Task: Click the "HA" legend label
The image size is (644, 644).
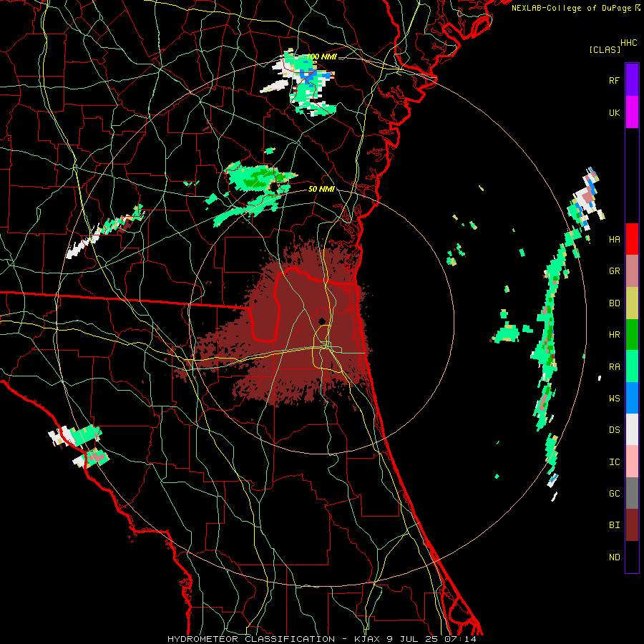Action: click(614, 240)
